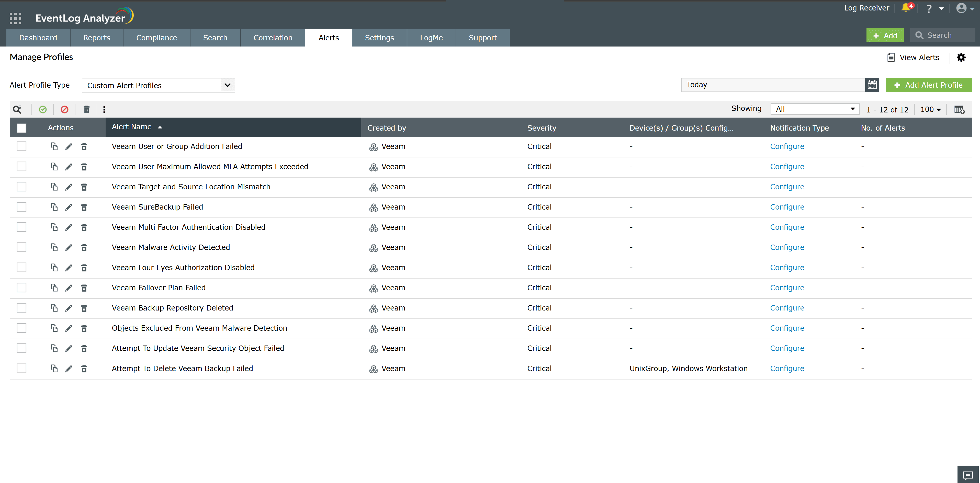Click the toolbar delete trash icon
This screenshot has height=483, width=980.
86,110
